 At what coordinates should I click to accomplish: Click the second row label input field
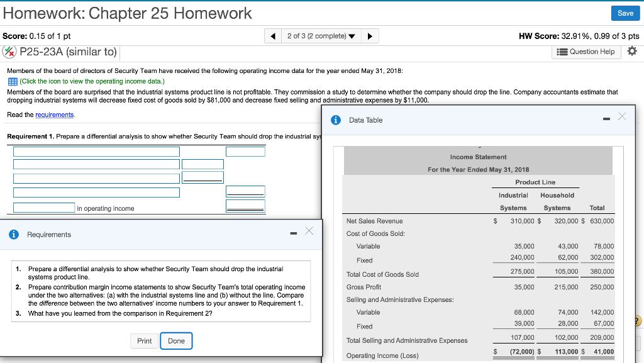[96, 164]
